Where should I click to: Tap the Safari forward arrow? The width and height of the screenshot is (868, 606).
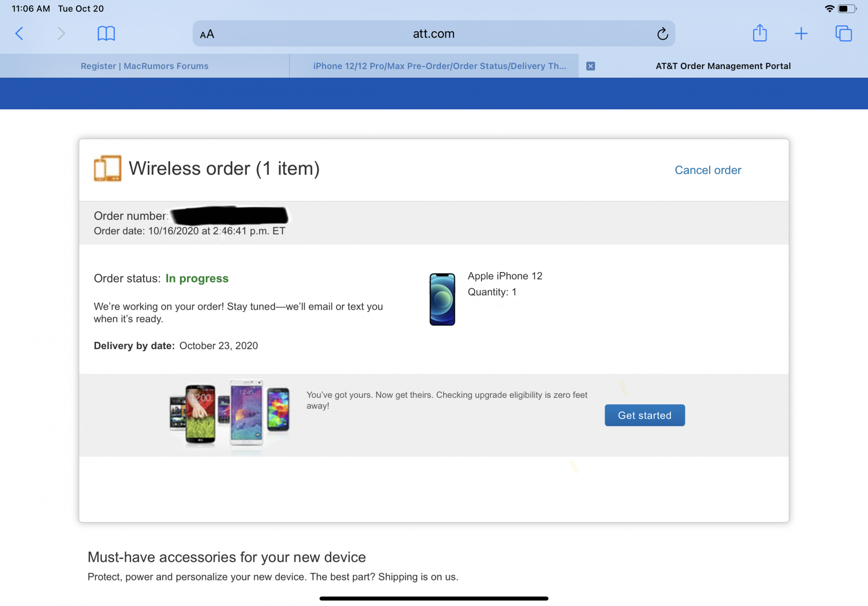pyautogui.click(x=61, y=33)
